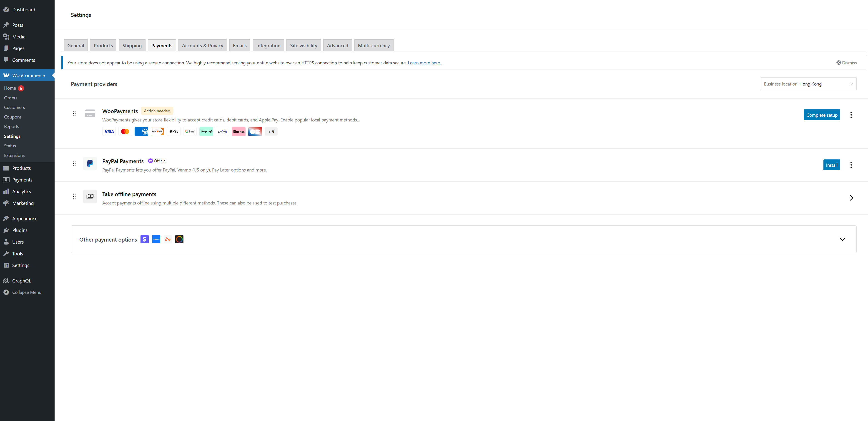The width and height of the screenshot is (868, 421).
Task: Open the Multi-currency tab
Action: coord(373,45)
